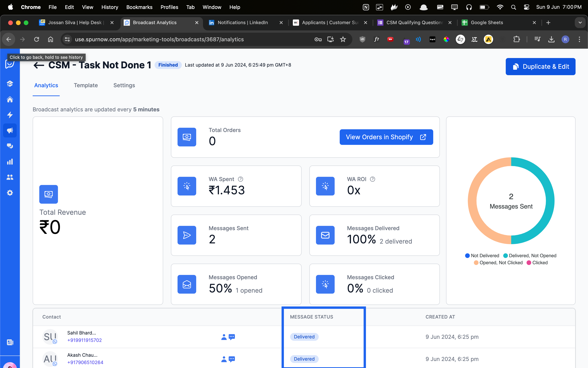Go back using the arrow beside CSM title
588x368 pixels.
[x=39, y=65]
